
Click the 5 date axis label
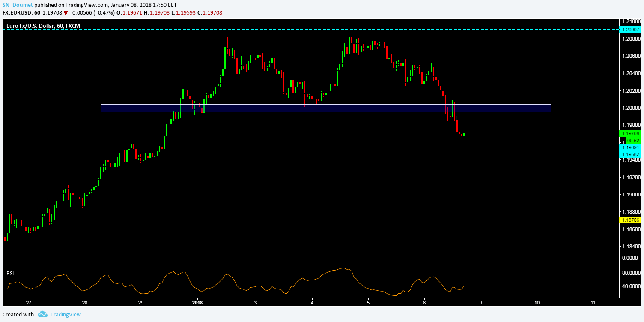(x=368, y=302)
